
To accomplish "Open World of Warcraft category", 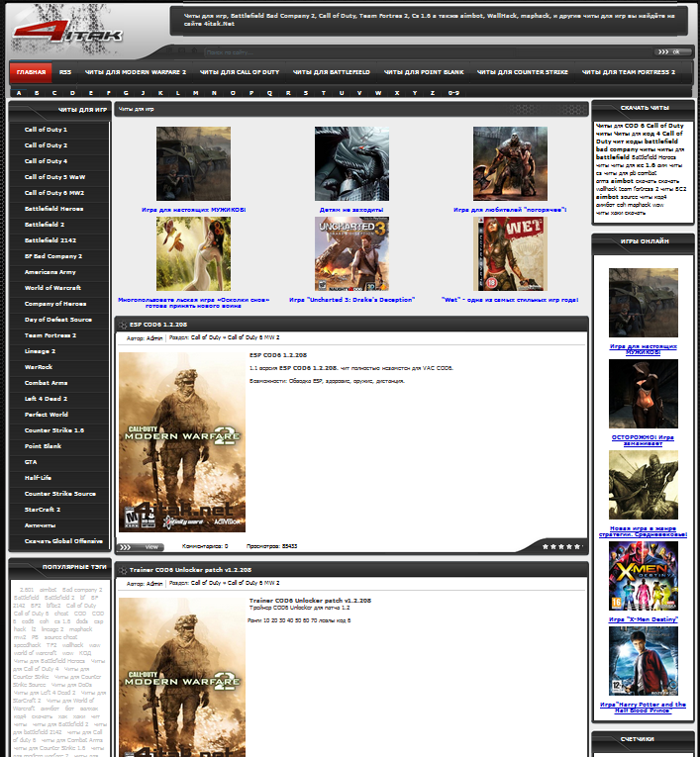I will tap(58, 288).
